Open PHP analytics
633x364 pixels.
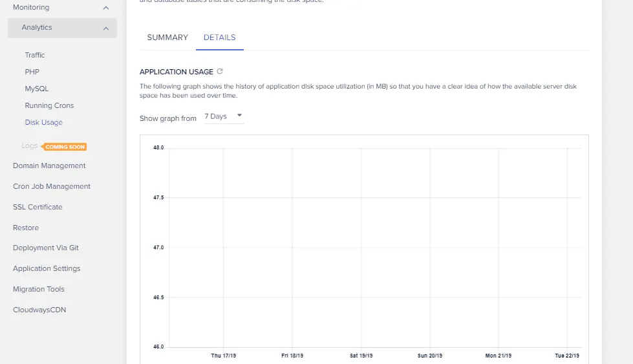pos(32,72)
